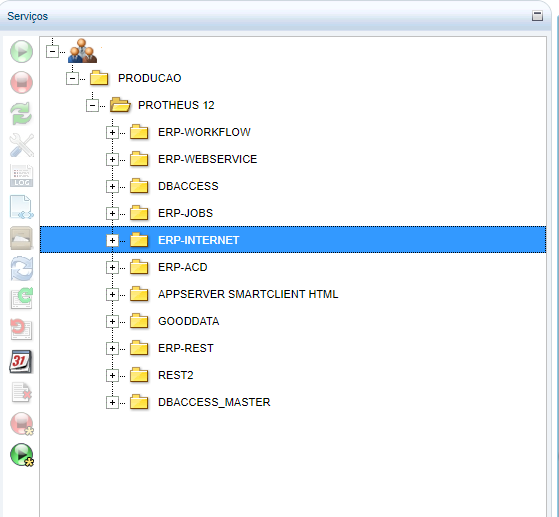This screenshot has height=517, width=559.
Task: Select the ERP-ACD label
Action: tap(183, 267)
